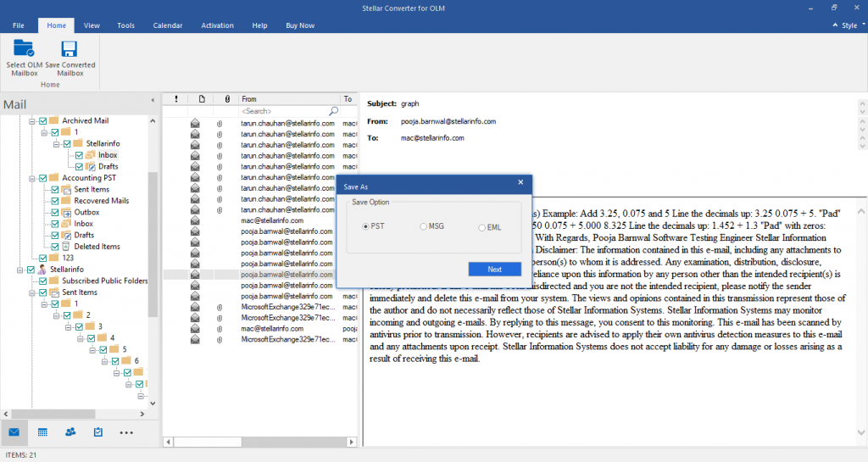Viewport: 868px width, 462px height.
Task: Toggle the Accounting PST checkbox
Action: [x=42, y=178]
